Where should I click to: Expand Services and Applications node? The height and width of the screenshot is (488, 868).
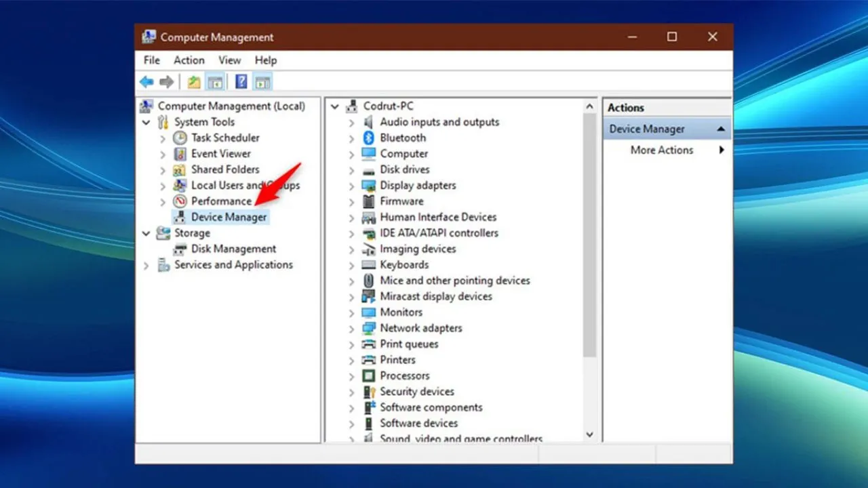click(146, 266)
